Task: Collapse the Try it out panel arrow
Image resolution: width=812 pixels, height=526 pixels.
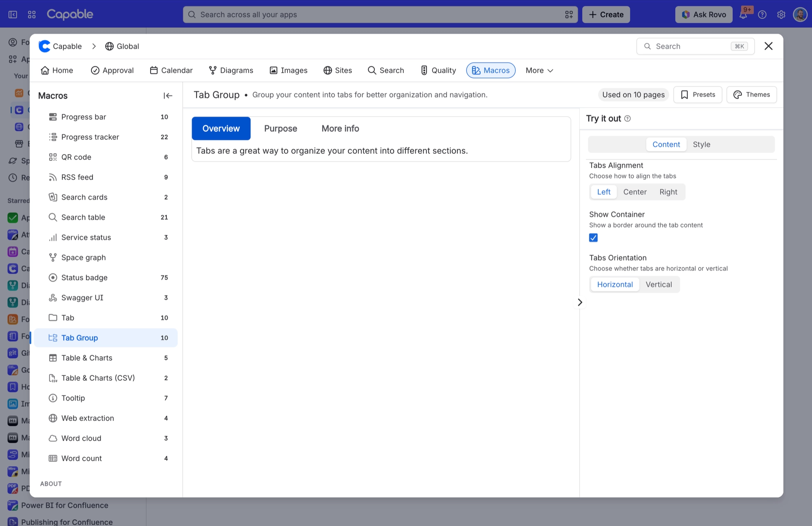Action: coord(580,302)
